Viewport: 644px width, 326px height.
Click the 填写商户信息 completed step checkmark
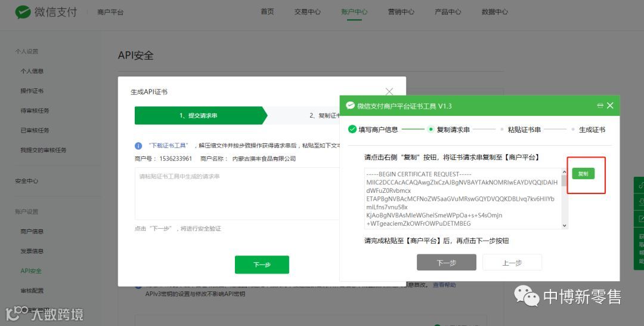[x=352, y=130]
